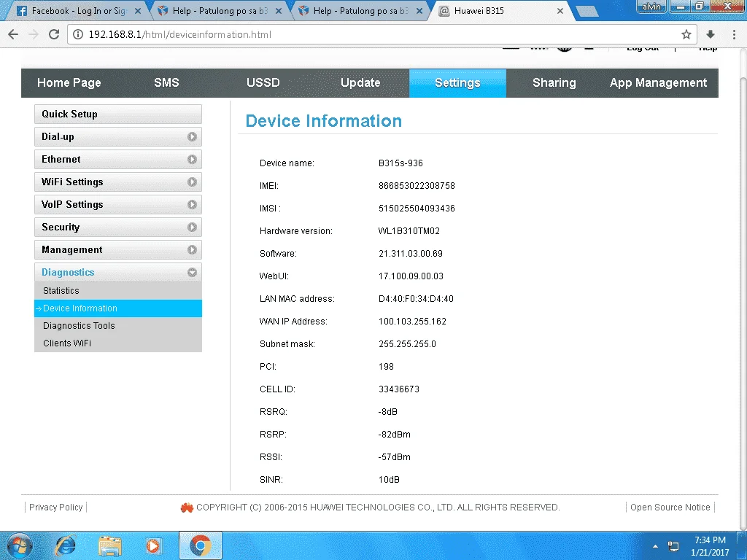This screenshot has height=560, width=747.
Task: Close the Facebook Log In tab
Action: pos(138,10)
